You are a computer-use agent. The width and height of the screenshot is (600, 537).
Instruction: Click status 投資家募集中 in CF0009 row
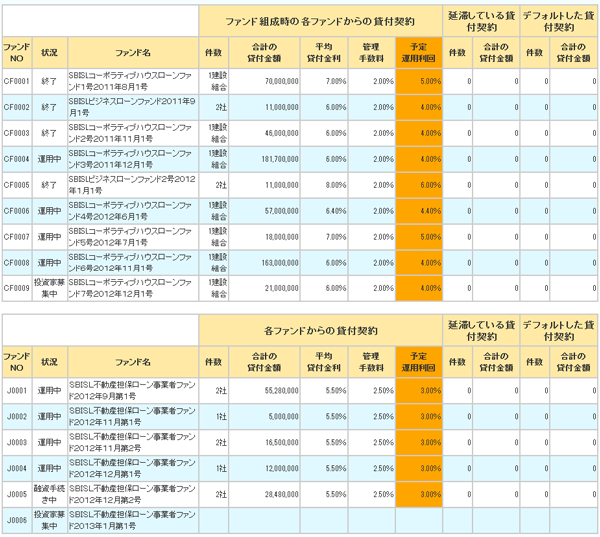pos(49,288)
